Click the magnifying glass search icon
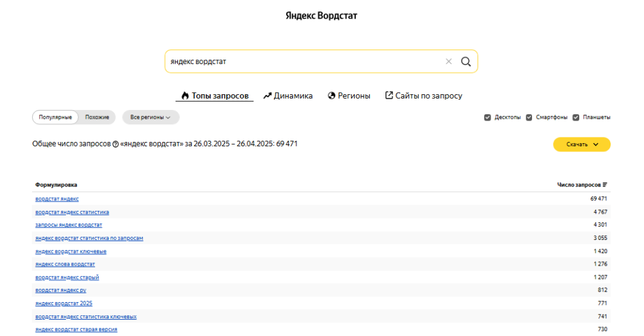This screenshot has width=644, height=336. [x=466, y=62]
